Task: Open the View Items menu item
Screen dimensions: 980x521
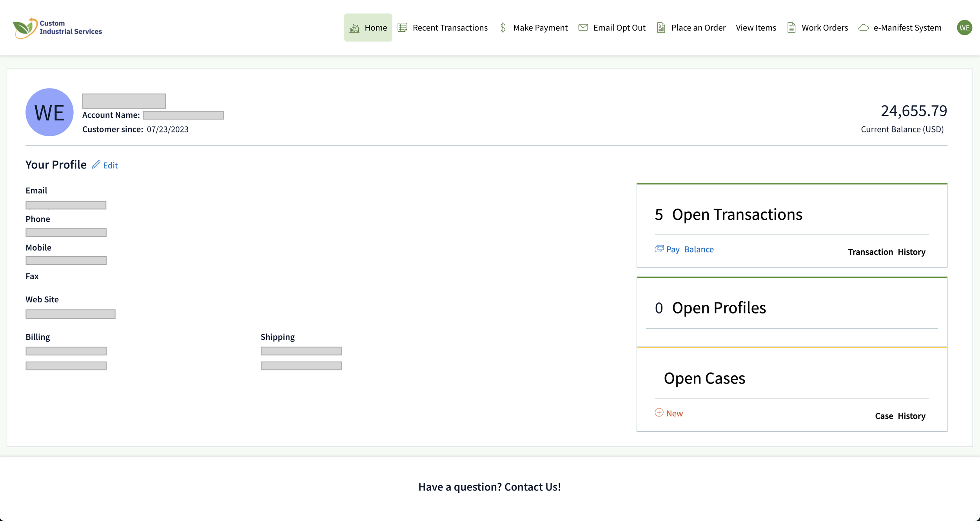Action: (x=756, y=28)
